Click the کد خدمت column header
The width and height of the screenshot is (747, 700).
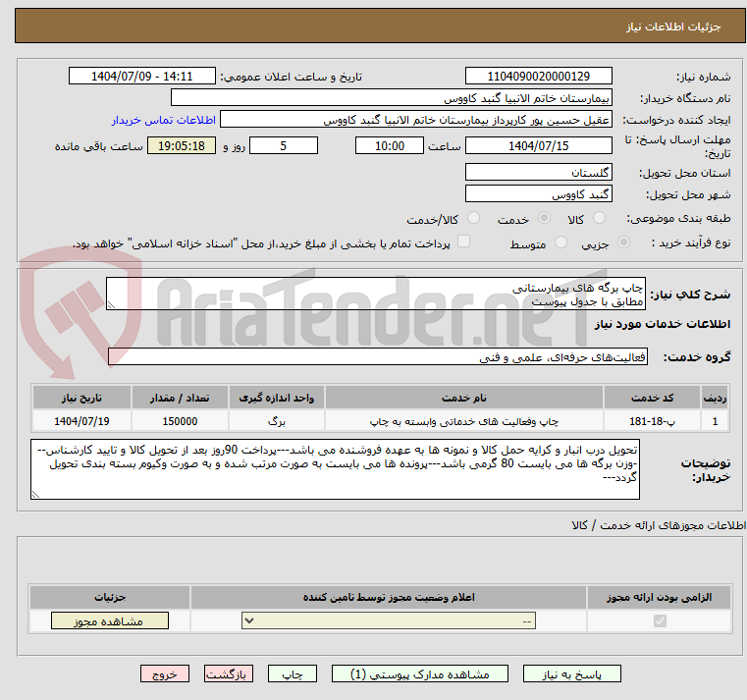pyautogui.click(x=652, y=398)
